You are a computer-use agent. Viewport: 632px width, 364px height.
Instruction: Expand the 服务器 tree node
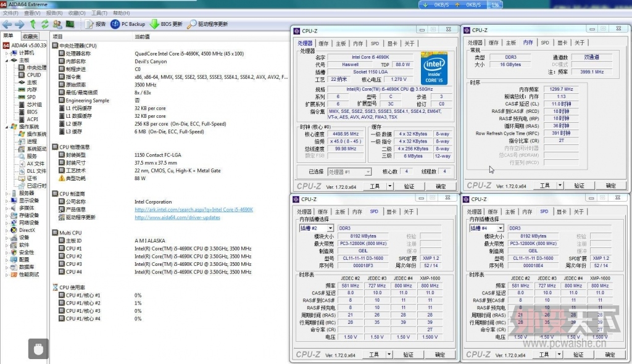click(x=6, y=193)
